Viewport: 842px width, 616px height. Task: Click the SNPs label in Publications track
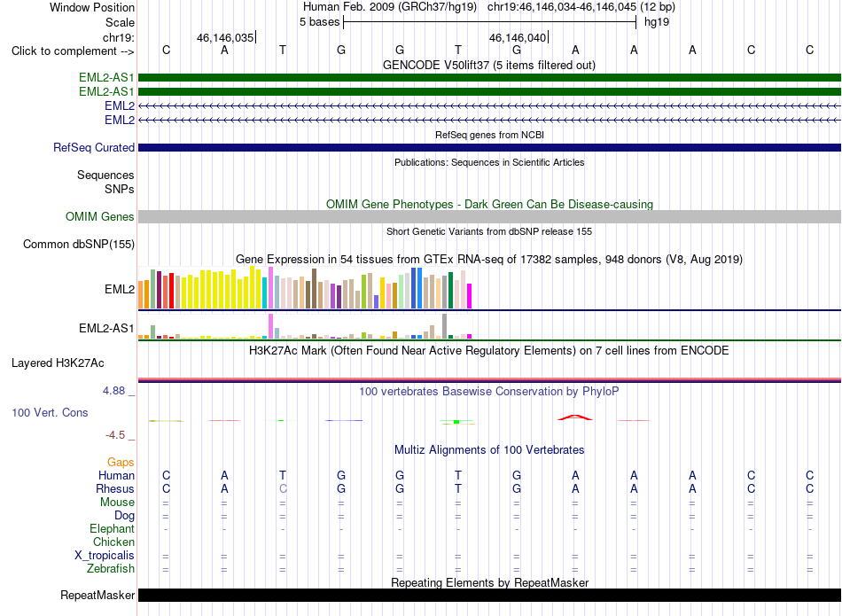(x=120, y=189)
